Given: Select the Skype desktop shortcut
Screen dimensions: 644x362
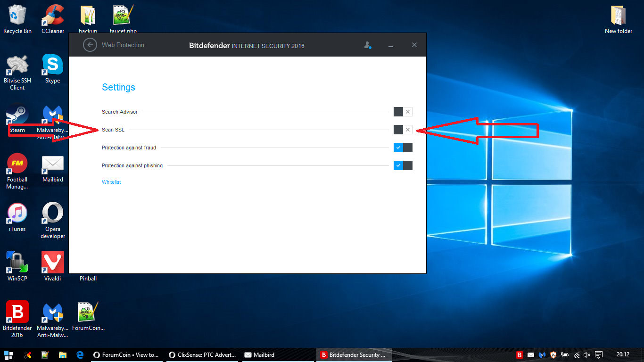Looking at the screenshot, I should coord(53,69).
